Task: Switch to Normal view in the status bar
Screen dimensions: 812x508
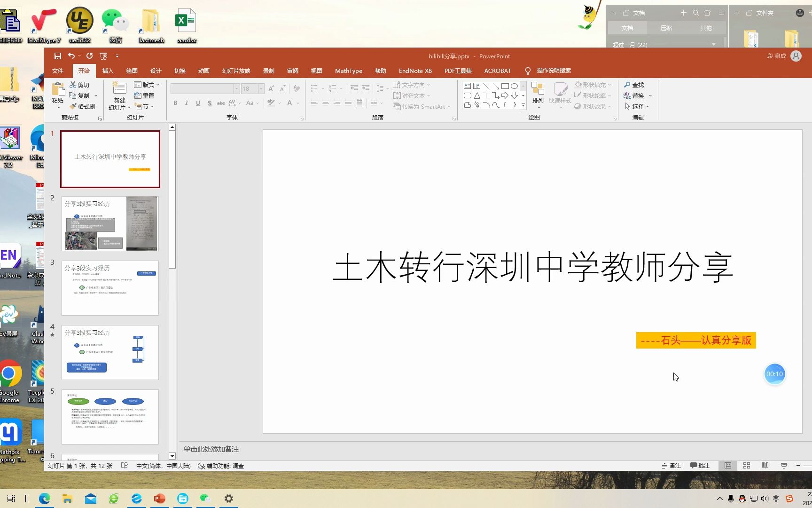Action: tap(728, 466)
